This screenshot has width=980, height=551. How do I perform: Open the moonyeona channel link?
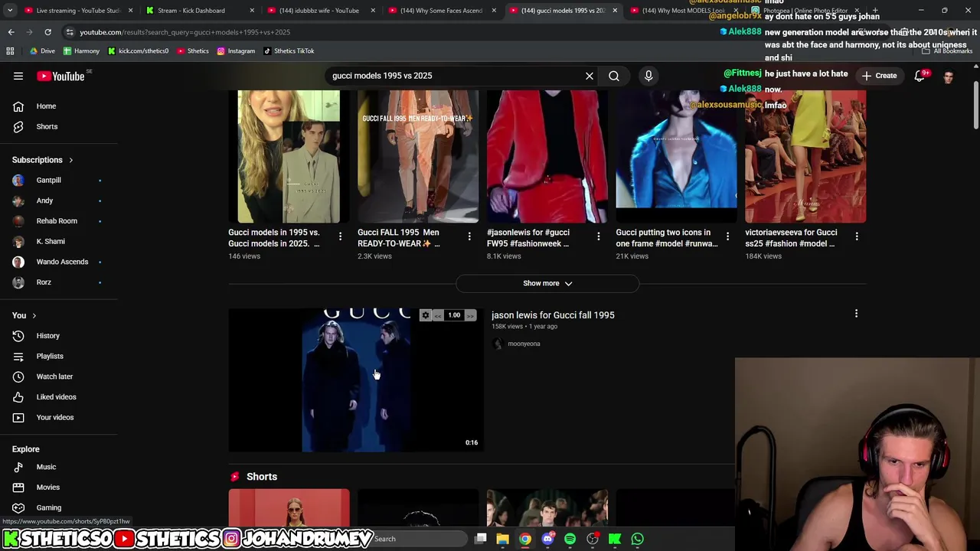pyautogui.click(x=524, y=344)
